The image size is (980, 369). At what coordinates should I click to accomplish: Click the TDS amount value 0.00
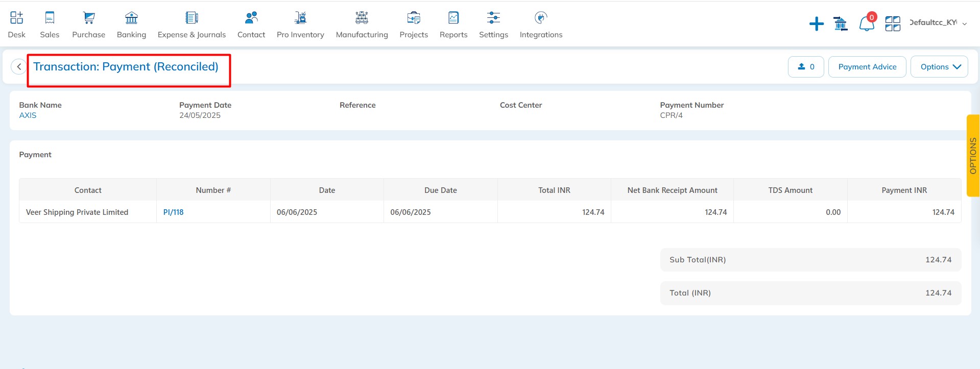833,212
